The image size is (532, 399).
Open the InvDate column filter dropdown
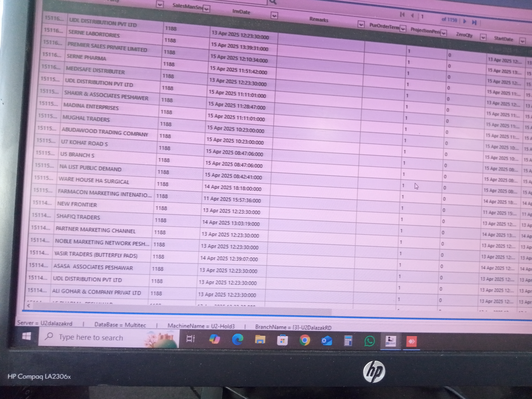pos(274,16)
